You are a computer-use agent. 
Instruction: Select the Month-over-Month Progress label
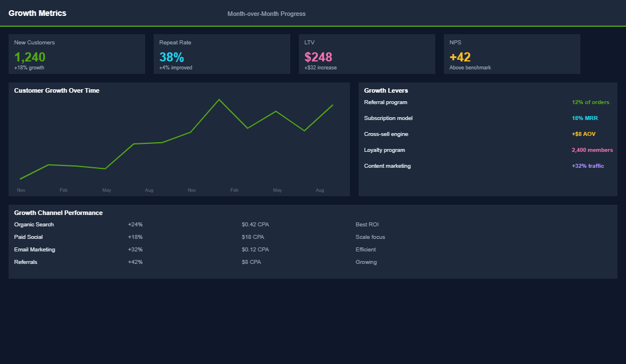click(x=266, y=14)
